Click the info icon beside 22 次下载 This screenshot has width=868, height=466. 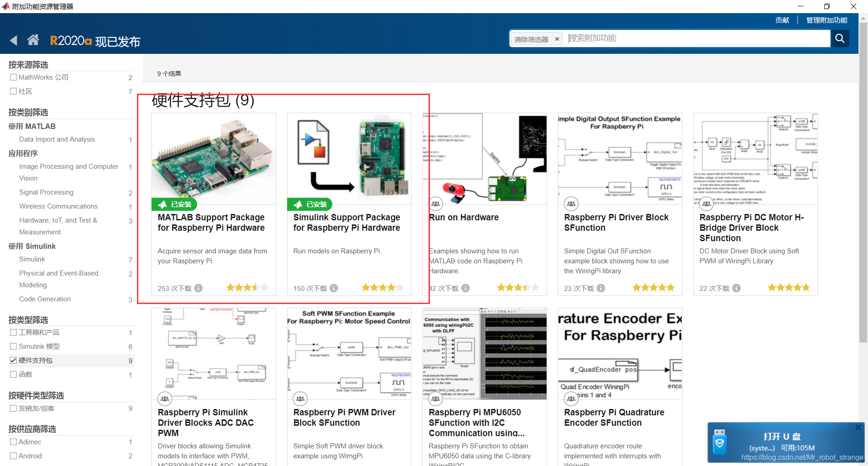[x=736, y=288]
